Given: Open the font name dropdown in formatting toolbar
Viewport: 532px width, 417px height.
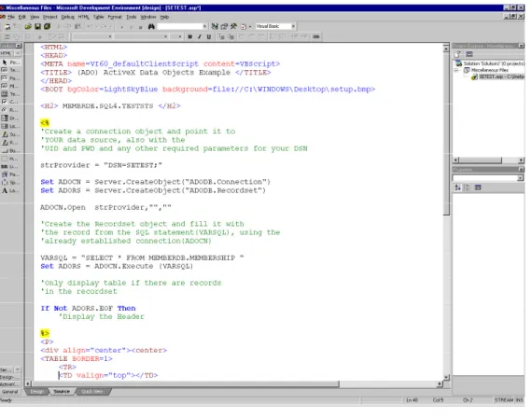Looking at the screenshot, I should (165, 36).
